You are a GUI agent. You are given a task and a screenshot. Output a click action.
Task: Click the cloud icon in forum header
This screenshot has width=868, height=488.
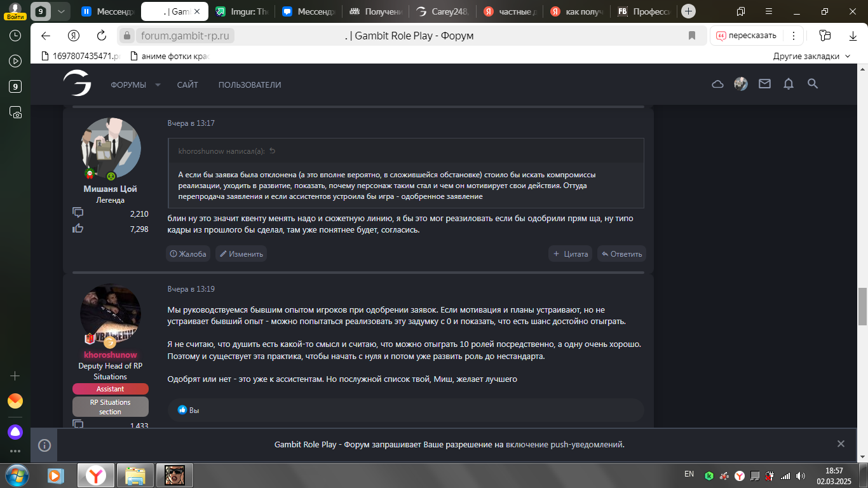pos(717,84)
